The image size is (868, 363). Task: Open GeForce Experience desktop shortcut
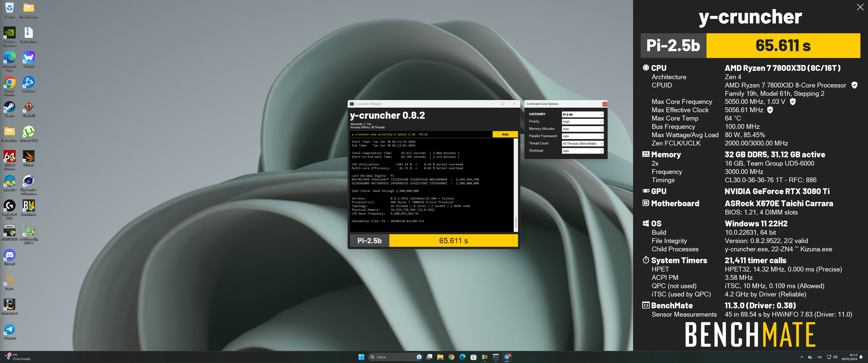(9, 36)
